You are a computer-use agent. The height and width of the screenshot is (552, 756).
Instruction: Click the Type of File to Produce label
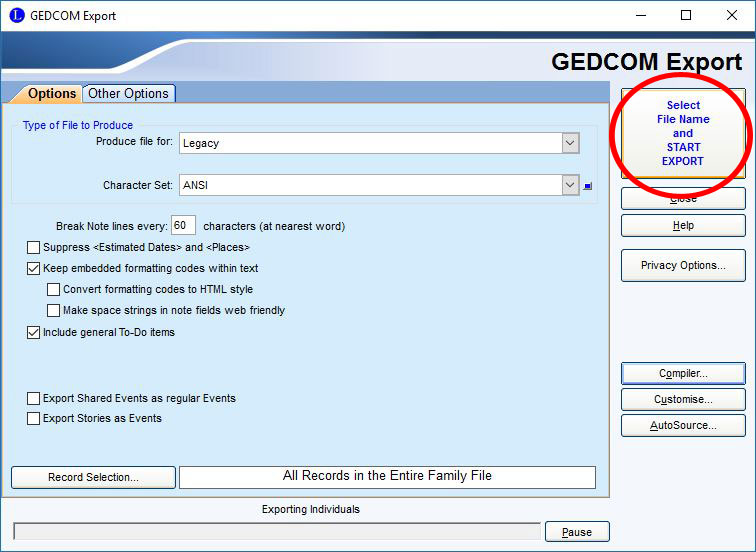point(78,125)
